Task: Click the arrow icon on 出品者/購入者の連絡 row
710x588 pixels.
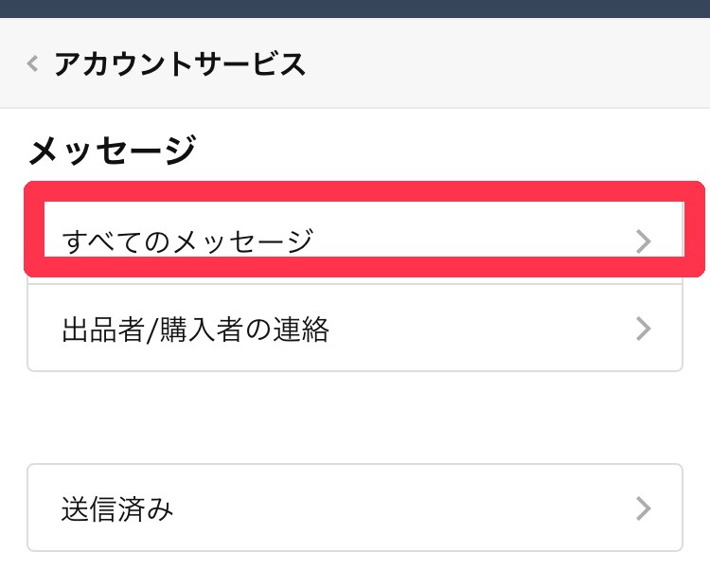Action: (644, 329)
